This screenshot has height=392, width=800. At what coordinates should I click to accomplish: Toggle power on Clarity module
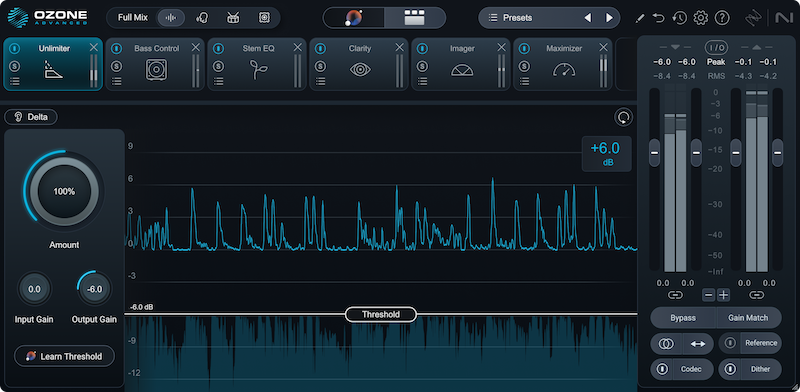pyautogui.click(x=320, y=48)
